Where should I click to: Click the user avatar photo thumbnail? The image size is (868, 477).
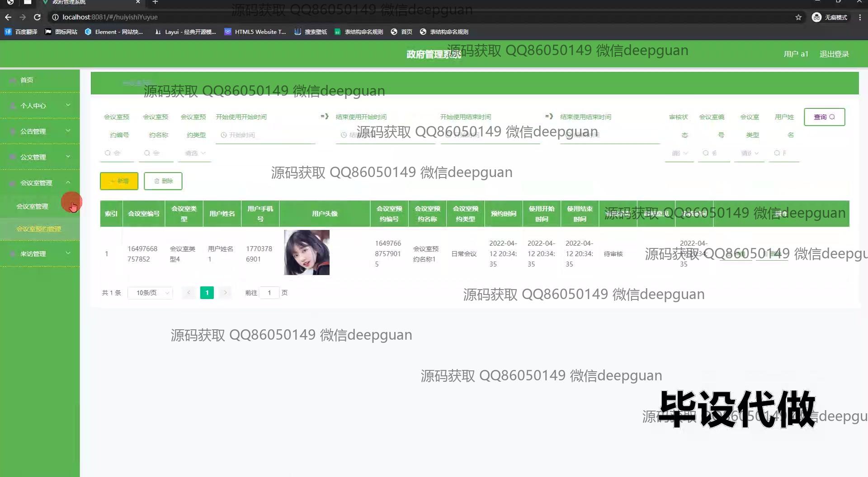pos(307,253)
